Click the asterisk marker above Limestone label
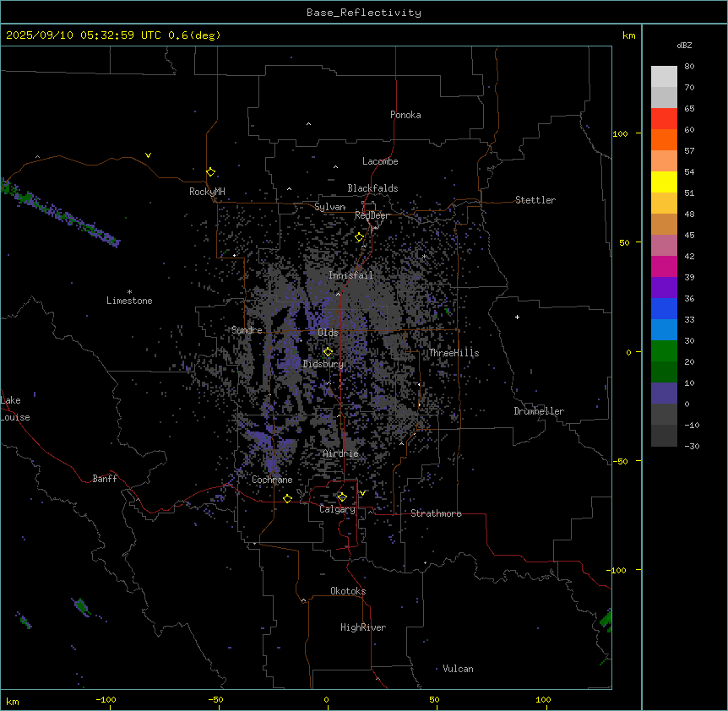 click(x=129, y=292)
